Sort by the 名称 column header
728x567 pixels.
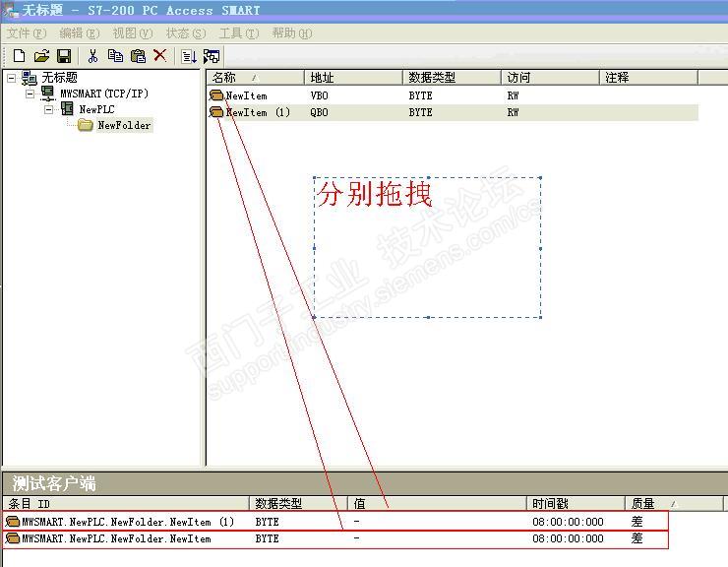click(256, 77)
